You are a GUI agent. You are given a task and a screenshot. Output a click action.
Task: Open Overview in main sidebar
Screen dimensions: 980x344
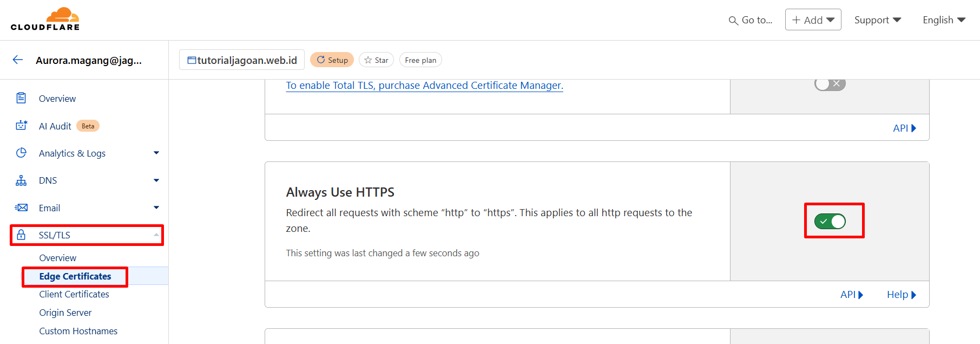[57, 99]
